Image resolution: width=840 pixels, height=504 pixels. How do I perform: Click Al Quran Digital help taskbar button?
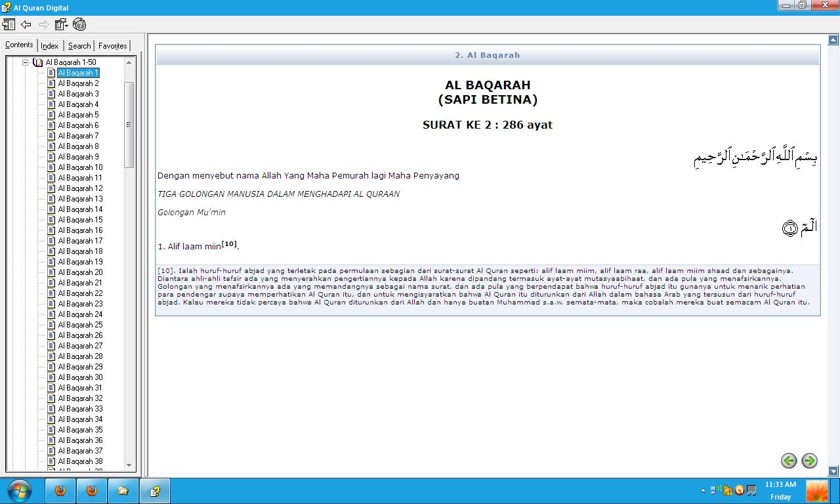click(x=155, y=491)
